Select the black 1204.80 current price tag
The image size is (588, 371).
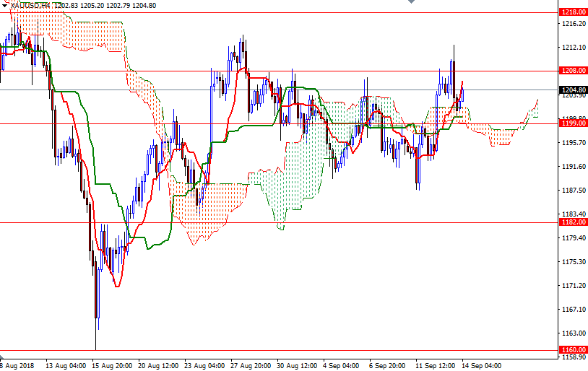point(573,90)
